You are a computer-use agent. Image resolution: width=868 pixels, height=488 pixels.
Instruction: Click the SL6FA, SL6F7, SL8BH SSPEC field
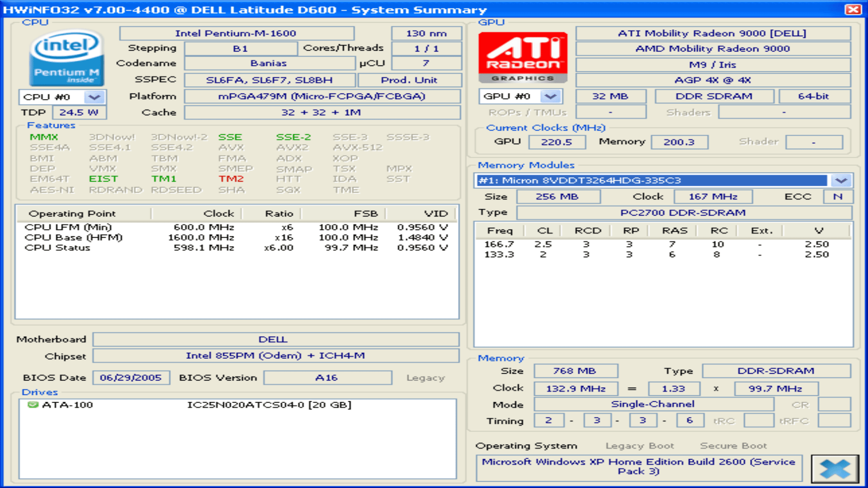click(269, 80)
